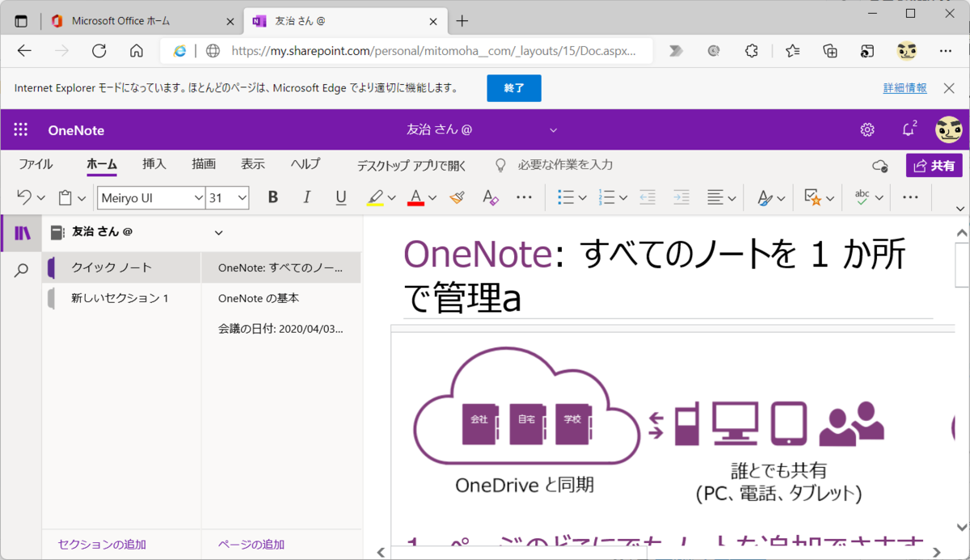Apply yellow text highlight color
The height and width of the screenshot is (560, 970).
pyautogui.click(x=374, y=197)
